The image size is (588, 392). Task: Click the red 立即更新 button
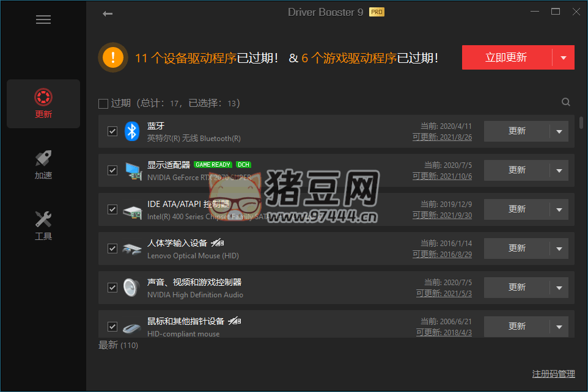[506, 58]
